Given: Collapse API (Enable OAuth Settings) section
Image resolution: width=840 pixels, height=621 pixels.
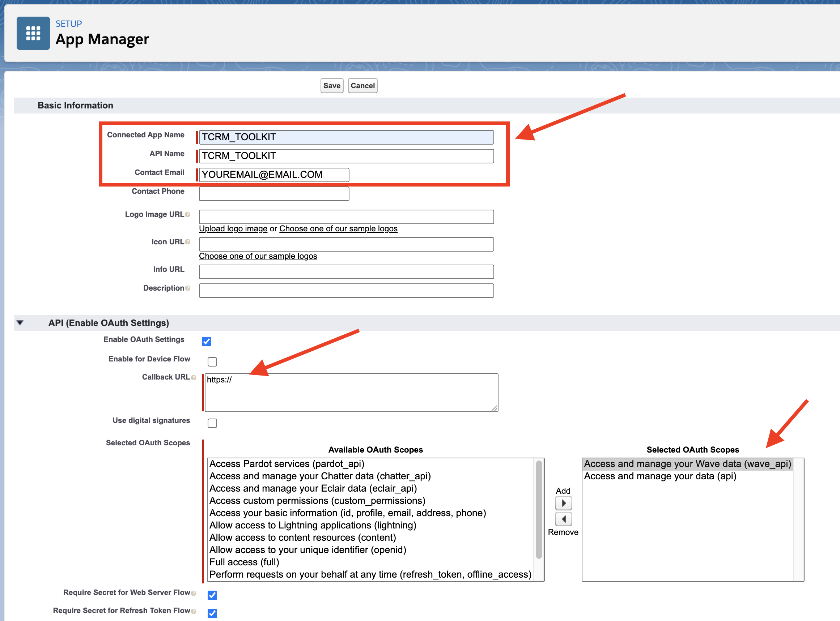Looking at the screenshot, I should [20, 322].
